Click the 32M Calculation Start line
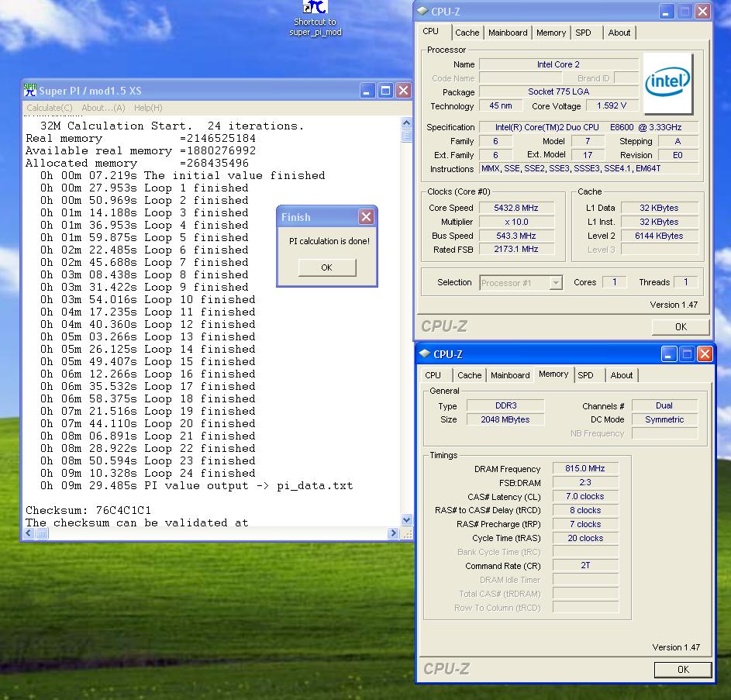 click(172, 126)
